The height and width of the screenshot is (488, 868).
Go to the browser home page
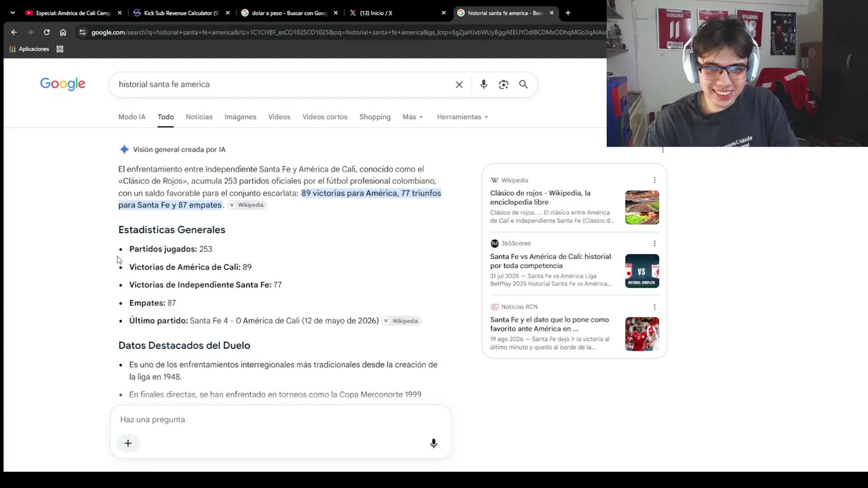(x=63, y=32)
